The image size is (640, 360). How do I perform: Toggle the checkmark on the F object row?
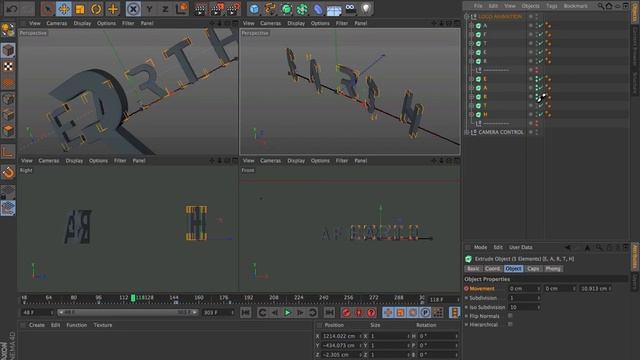click(x=541, y=34)
